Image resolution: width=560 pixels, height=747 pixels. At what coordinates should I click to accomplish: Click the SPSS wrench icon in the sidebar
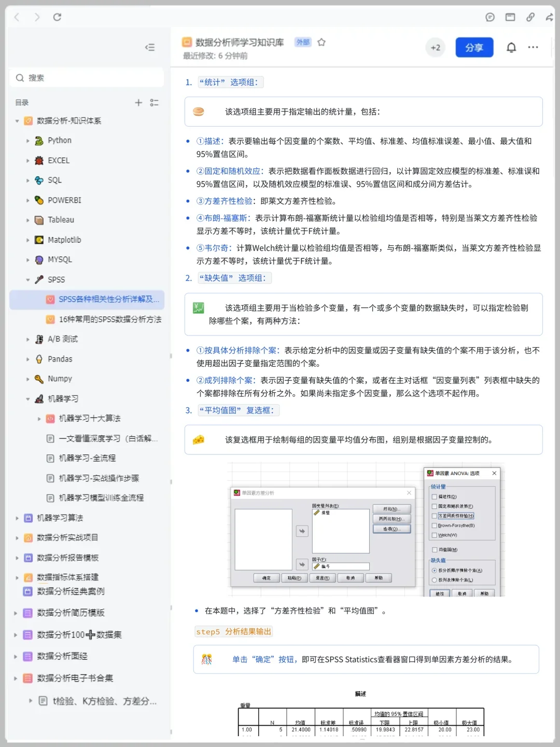pyautogui.click(x=38, y=280)
